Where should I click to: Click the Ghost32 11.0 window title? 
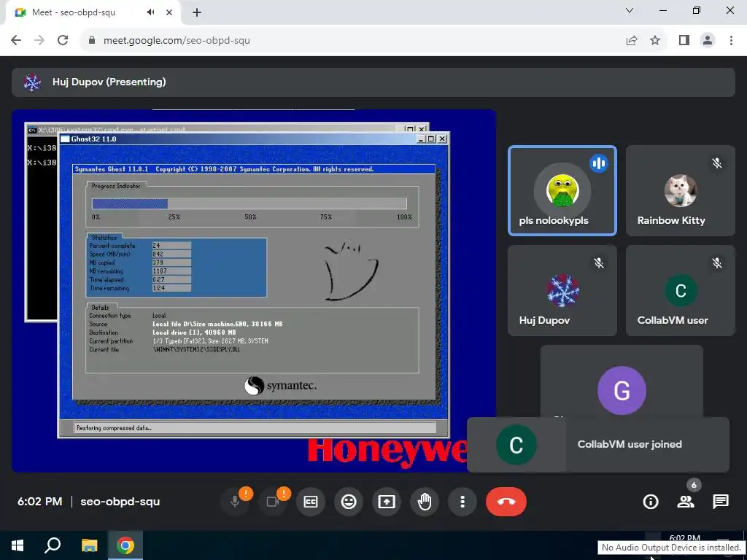(93, 139)
